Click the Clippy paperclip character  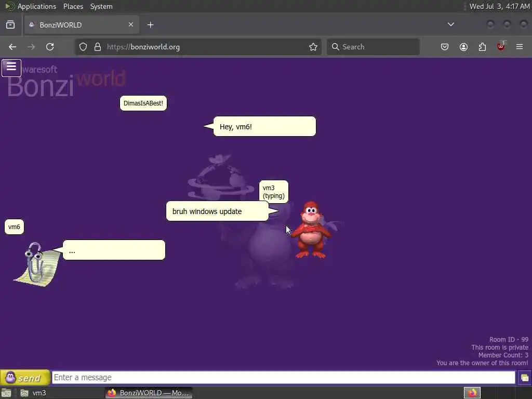click(x=36, y=263)
